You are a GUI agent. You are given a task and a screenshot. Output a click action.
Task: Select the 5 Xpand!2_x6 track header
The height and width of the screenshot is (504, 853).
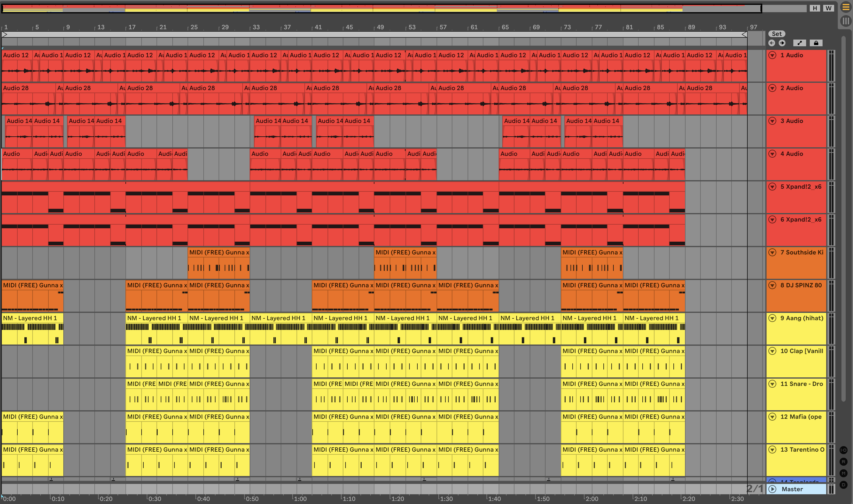pyautogui.click(x=800, y=187)
